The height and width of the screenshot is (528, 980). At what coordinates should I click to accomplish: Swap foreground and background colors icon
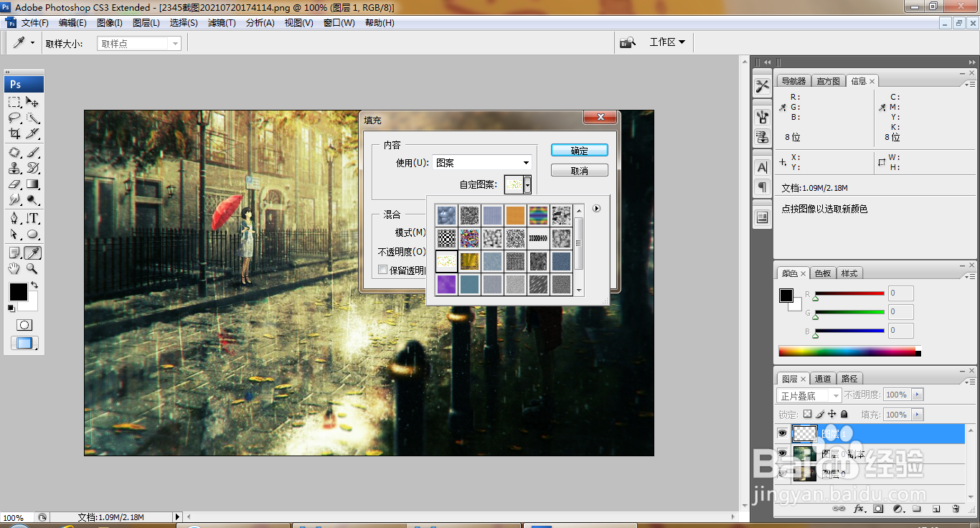coord(34,285)
